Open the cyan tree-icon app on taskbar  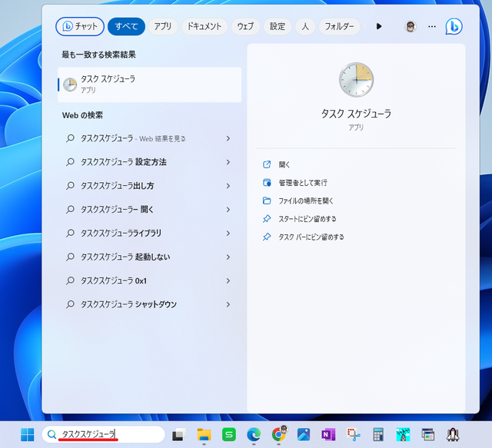(403, 434)
